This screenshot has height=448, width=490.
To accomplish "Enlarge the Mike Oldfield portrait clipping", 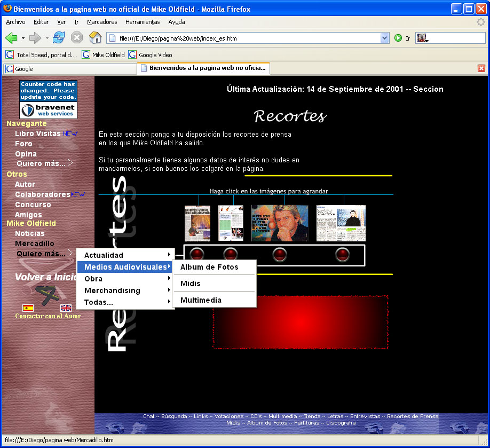I will point(280,223).
